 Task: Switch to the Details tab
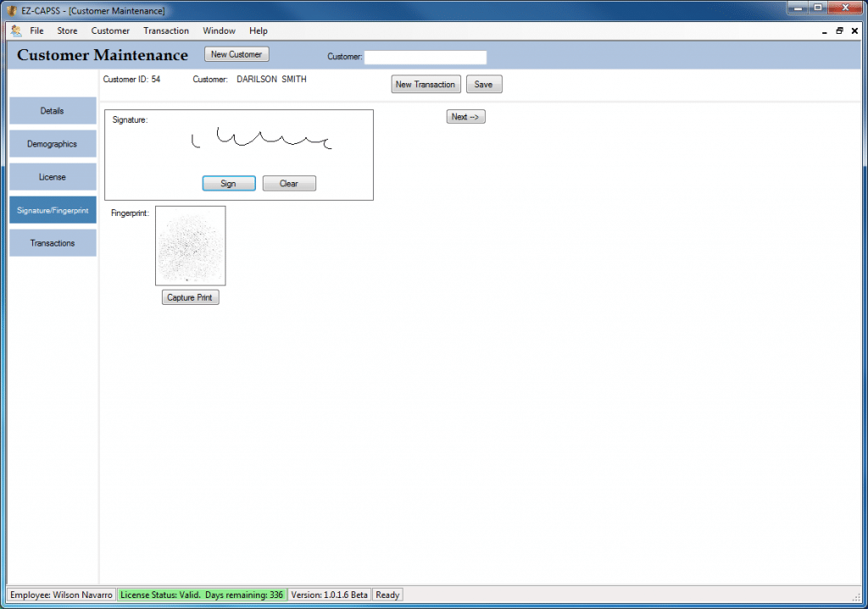tap(53, 111)
